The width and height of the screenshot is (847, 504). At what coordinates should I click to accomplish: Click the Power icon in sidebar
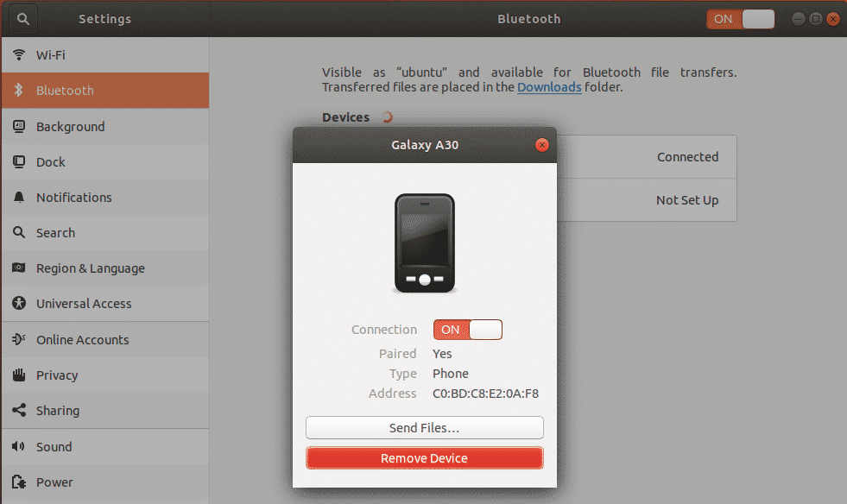pos(19,482)
